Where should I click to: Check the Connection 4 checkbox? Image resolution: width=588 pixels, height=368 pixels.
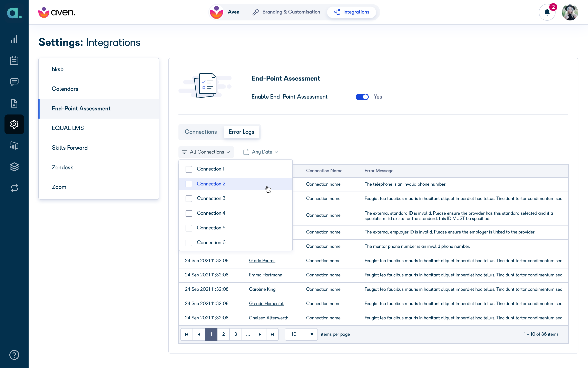click(189, 213)
